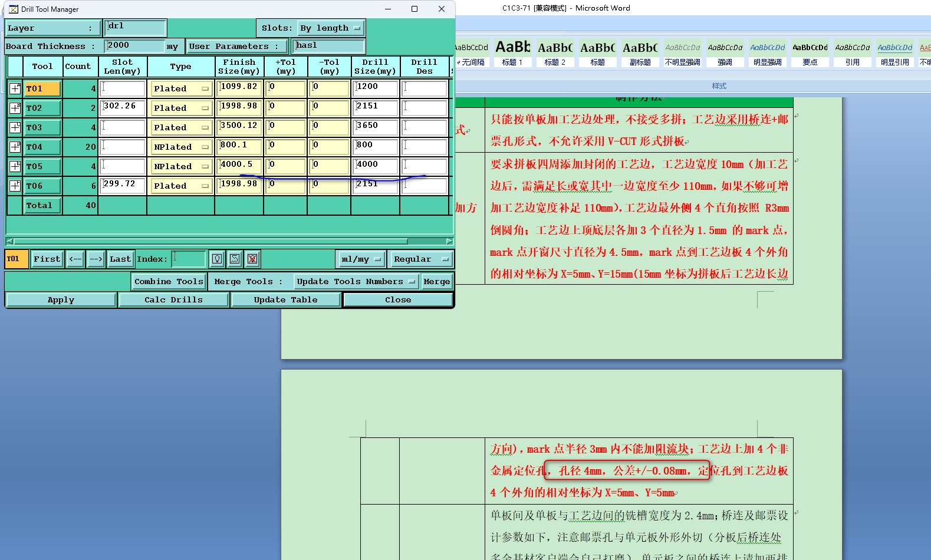Click the T02 Slot Len field 302.26
This screenshot has width=931, height=560.
click(123, 108)
